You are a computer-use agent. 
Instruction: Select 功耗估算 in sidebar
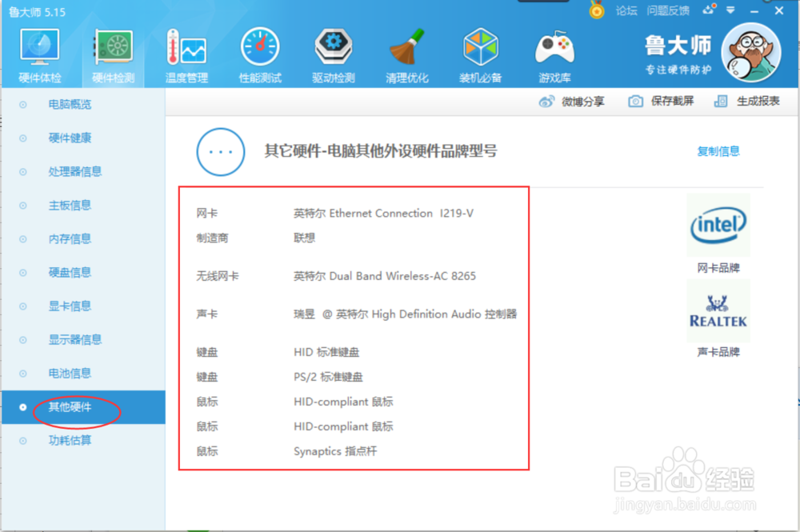[70, 441]
